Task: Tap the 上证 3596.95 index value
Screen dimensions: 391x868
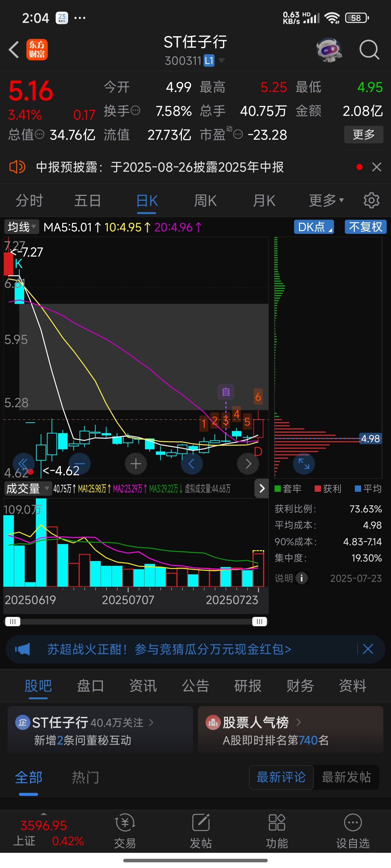Action: (43, 825)
